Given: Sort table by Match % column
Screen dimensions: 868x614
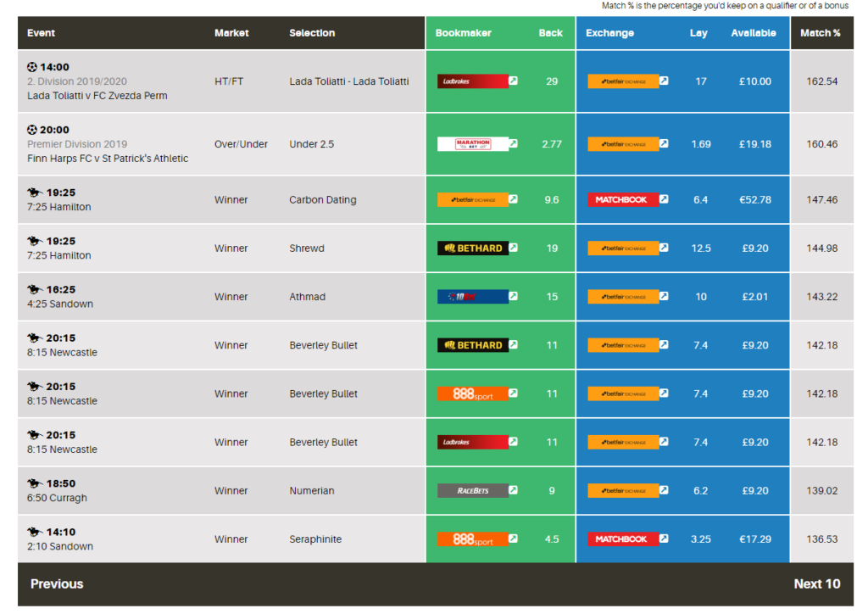Looking at the screenshot, I should 821,33.
